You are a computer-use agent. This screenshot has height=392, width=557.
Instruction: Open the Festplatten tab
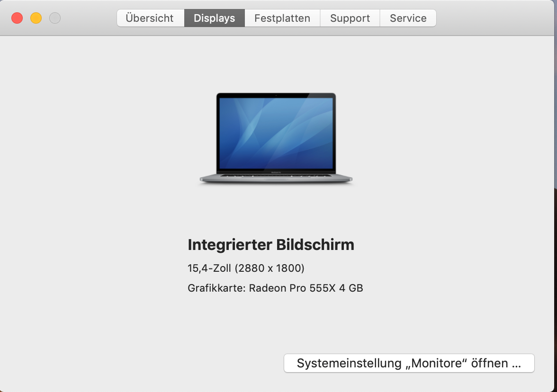(282, 18)
